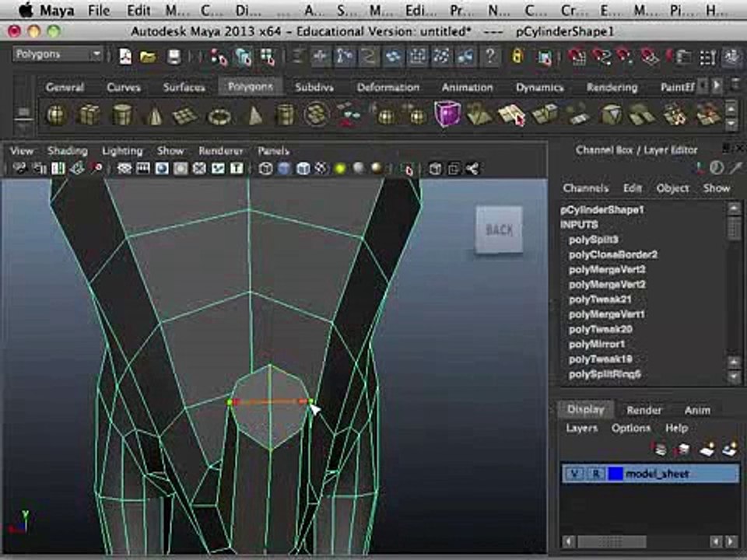Create a polygon sphere from the shelf

pyautogui.click(x=56, y=115)
